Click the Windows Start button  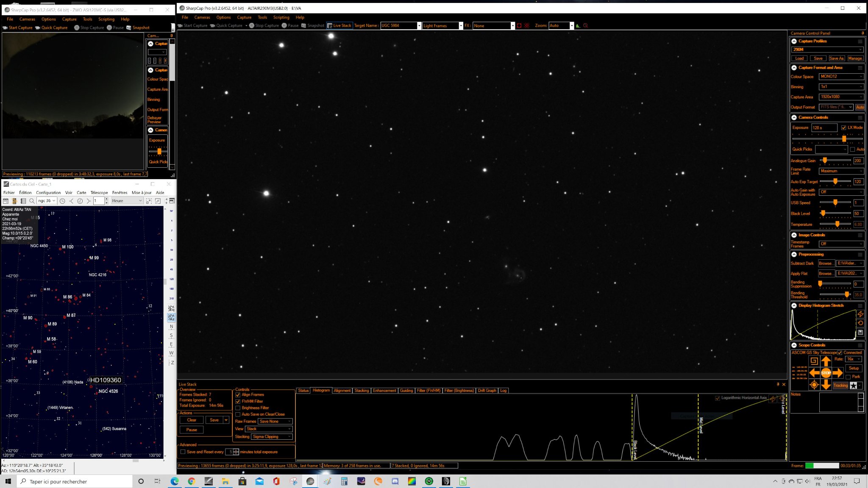[x=8, y=481]
